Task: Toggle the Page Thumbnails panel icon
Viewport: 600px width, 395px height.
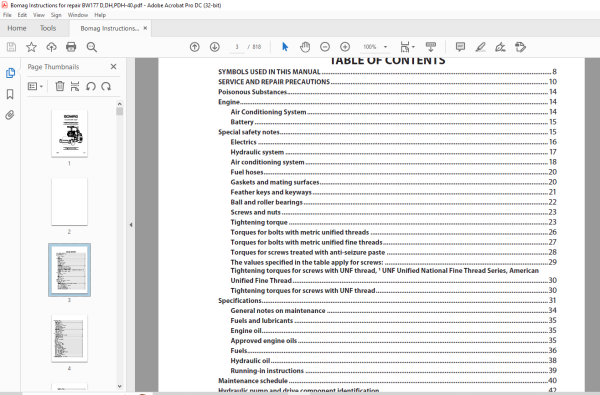Action: click(10, 73)
